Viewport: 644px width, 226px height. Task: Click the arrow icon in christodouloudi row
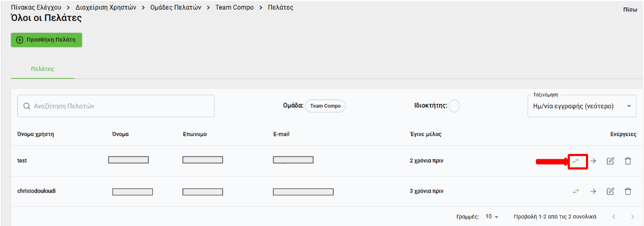pos(593,191)
